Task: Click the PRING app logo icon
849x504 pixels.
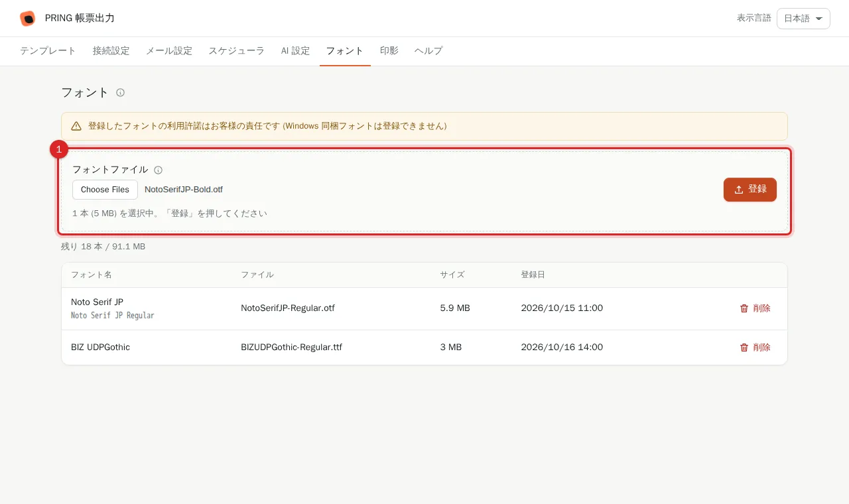Action: (27, 19)
